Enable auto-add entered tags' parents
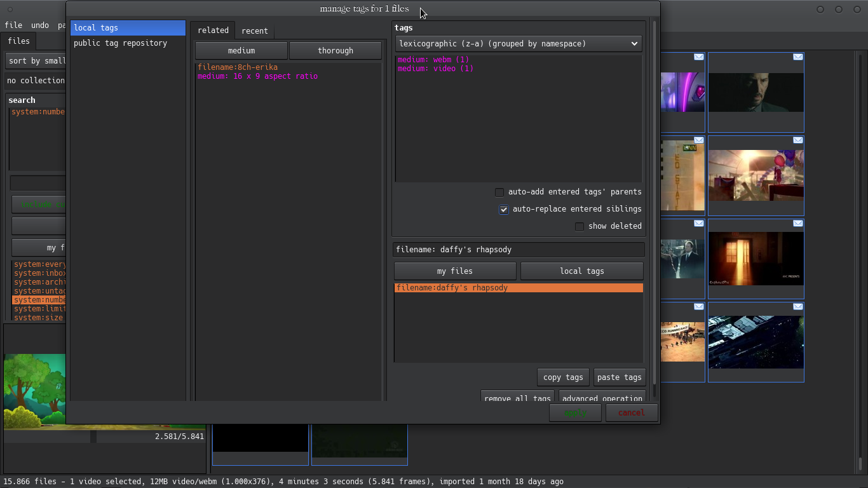Screen dimensions: 868x488 (x=499, y=192)
